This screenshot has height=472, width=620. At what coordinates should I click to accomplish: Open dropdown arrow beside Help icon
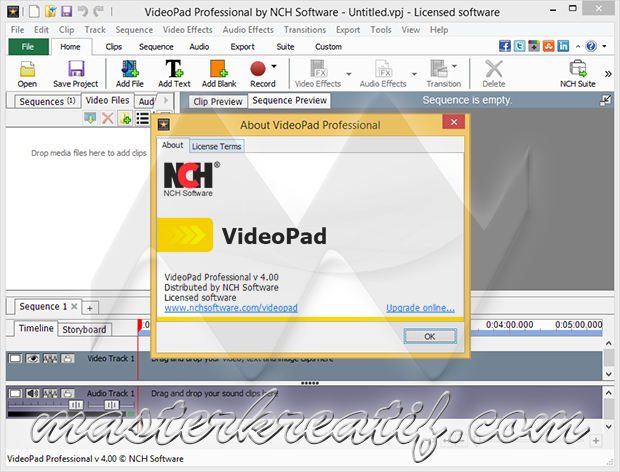tap(604, 46)
